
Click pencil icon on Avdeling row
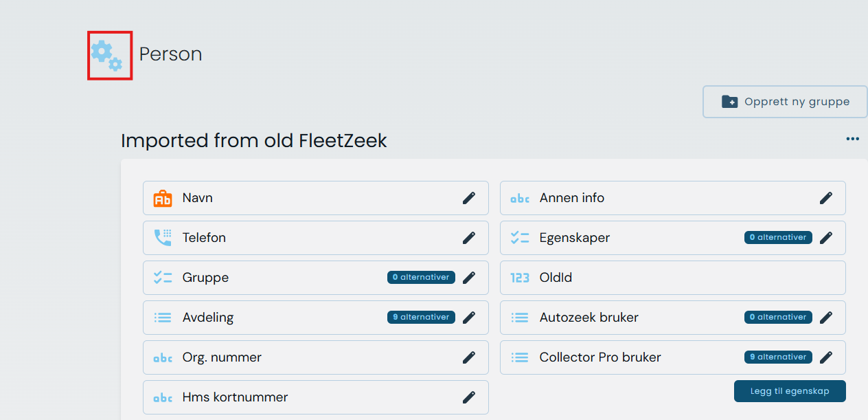[x=469, y=318]
